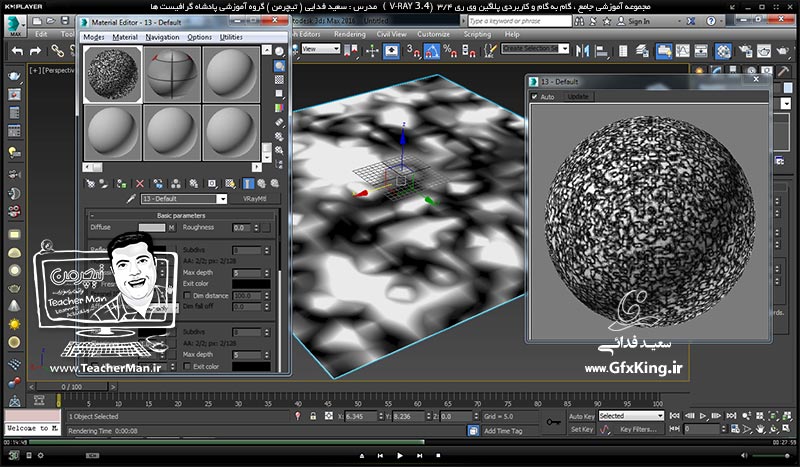Click the Diffuse color swatch

152,228
